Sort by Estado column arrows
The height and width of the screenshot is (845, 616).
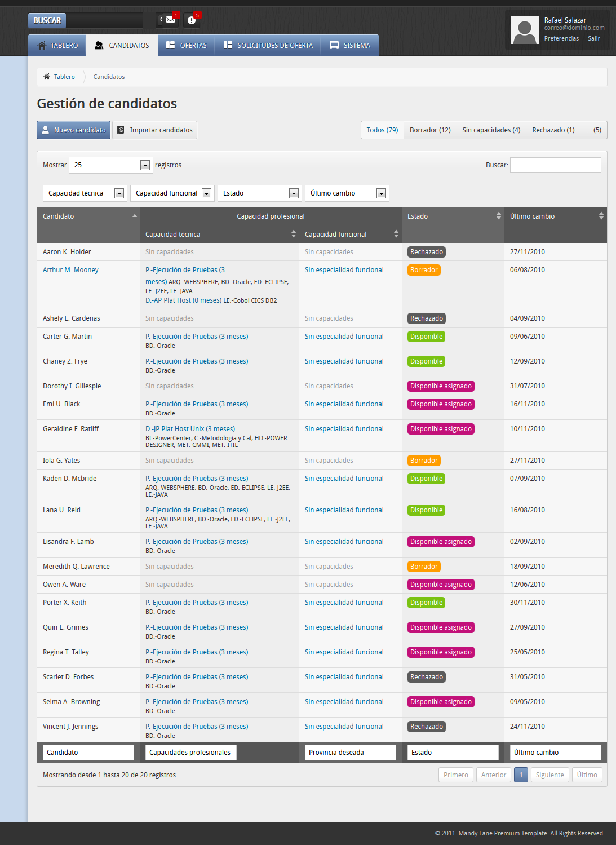498,216
